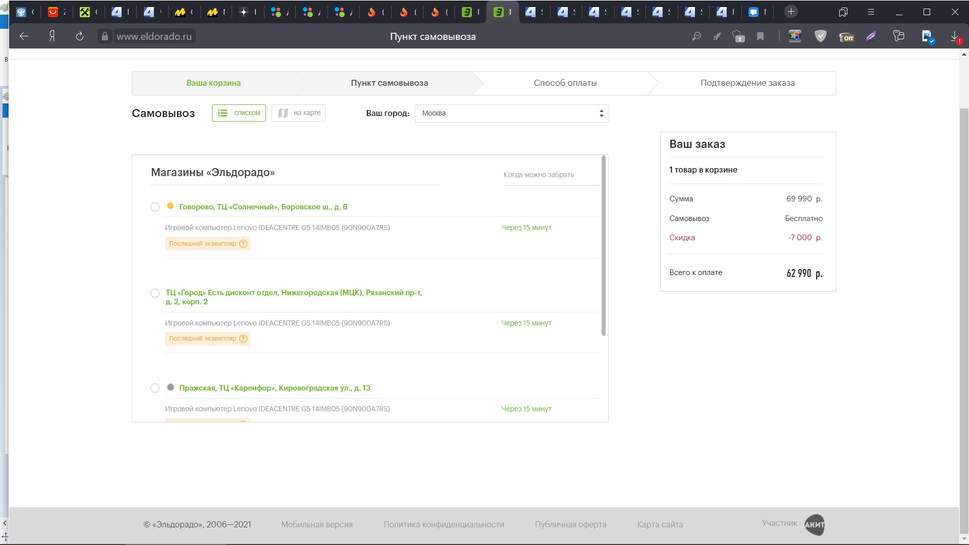
Task: Open the Yandex home button
Action: (51, 36)
